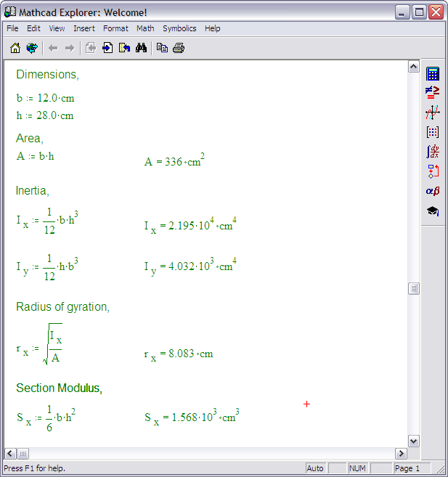Click the vertical scrollbar down arrow

click(414, 441)
